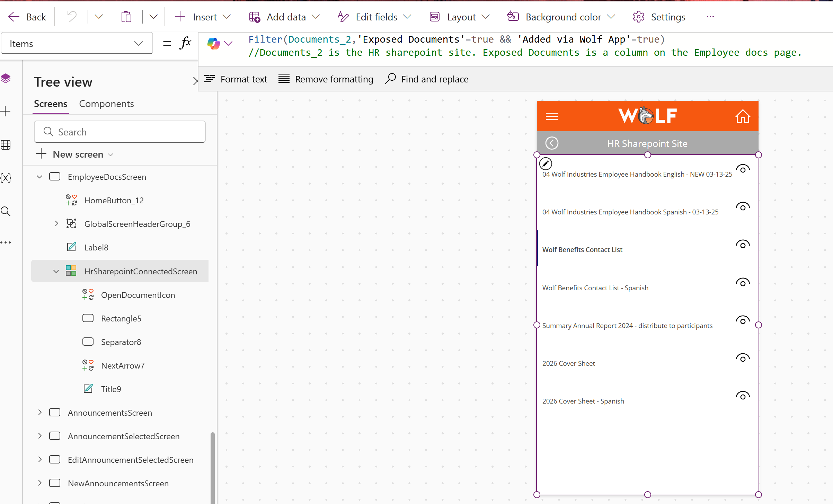Screen dimensions: 833x504
Task: Expand the NewAnnouncementsScreen node
Action: tap(39, 483)
